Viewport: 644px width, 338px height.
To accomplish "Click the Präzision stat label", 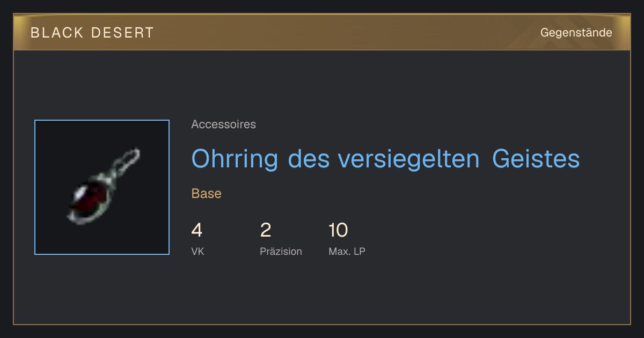I will point(281,251).
